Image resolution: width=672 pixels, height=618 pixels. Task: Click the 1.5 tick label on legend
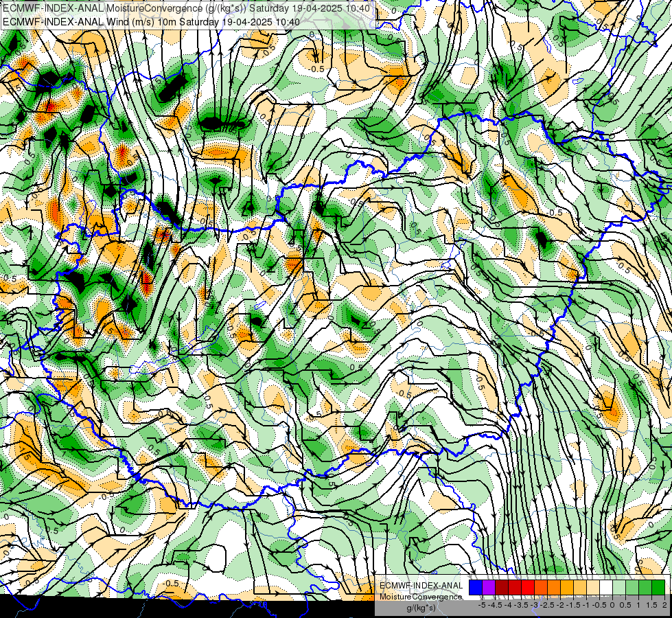click(x=651, y=605)
